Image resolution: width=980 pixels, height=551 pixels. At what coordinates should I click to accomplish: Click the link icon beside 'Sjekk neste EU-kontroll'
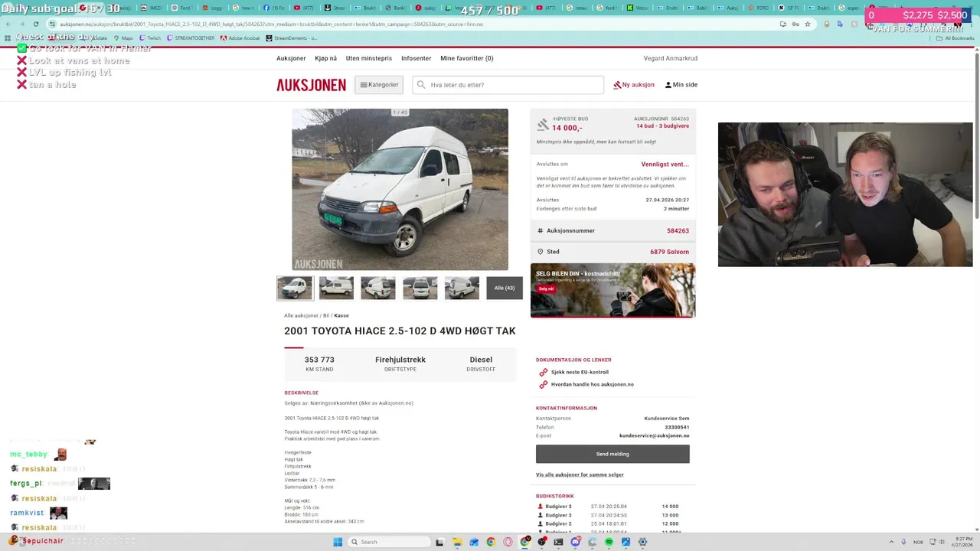[544, 372]
